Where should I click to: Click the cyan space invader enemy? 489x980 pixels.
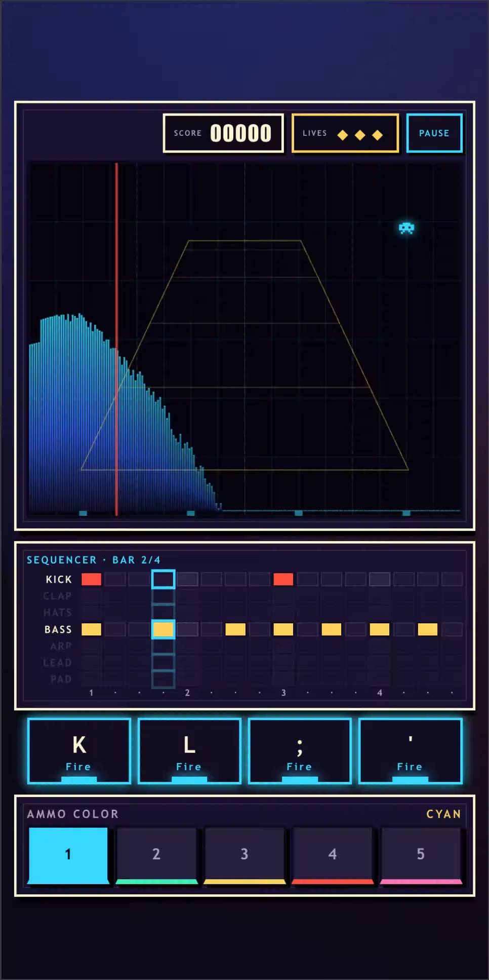point(406,228)
